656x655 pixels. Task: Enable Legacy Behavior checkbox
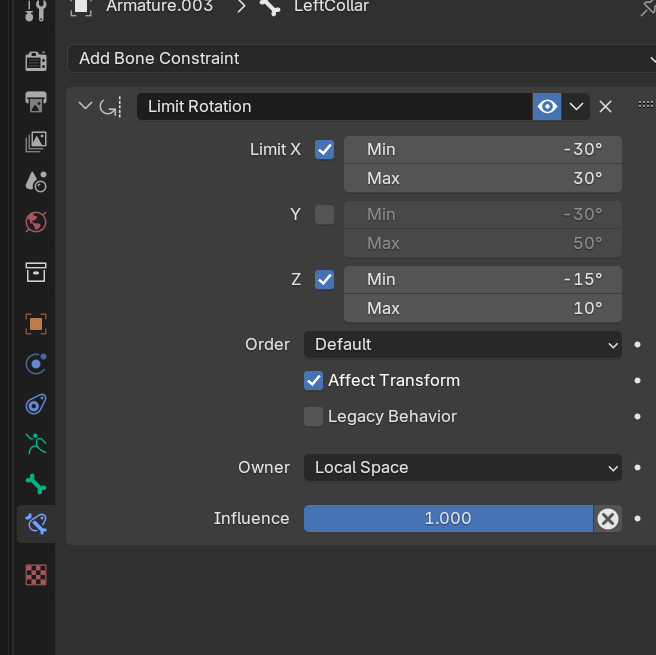pyautogui.click(x=313, y=417)
